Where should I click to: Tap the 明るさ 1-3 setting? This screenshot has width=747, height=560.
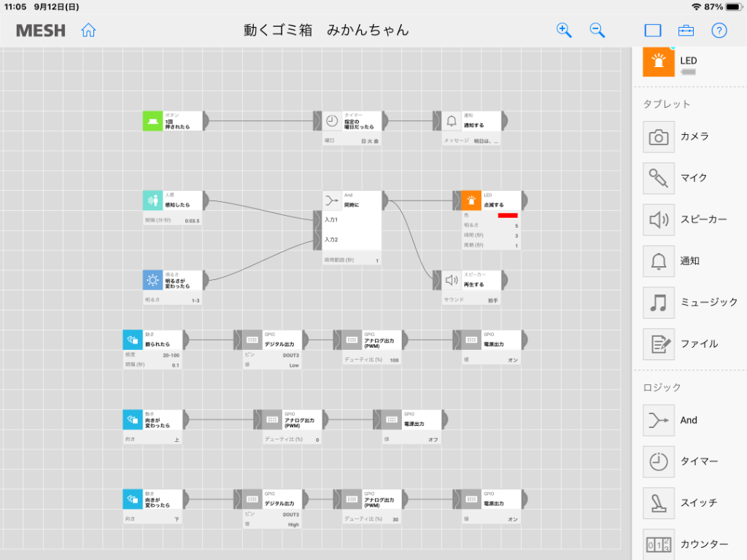(172, 300)
